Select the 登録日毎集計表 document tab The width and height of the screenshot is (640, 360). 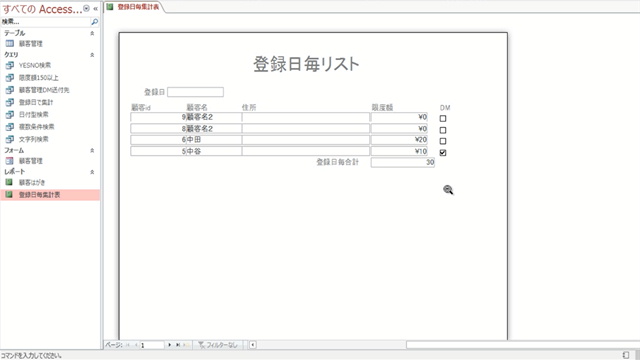[x=134, y=7]
